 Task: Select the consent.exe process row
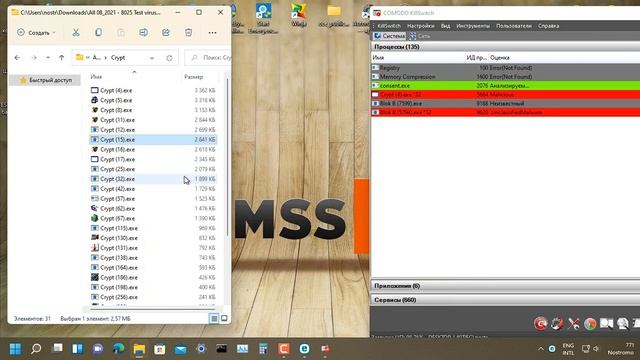click(x=505, y=86)
